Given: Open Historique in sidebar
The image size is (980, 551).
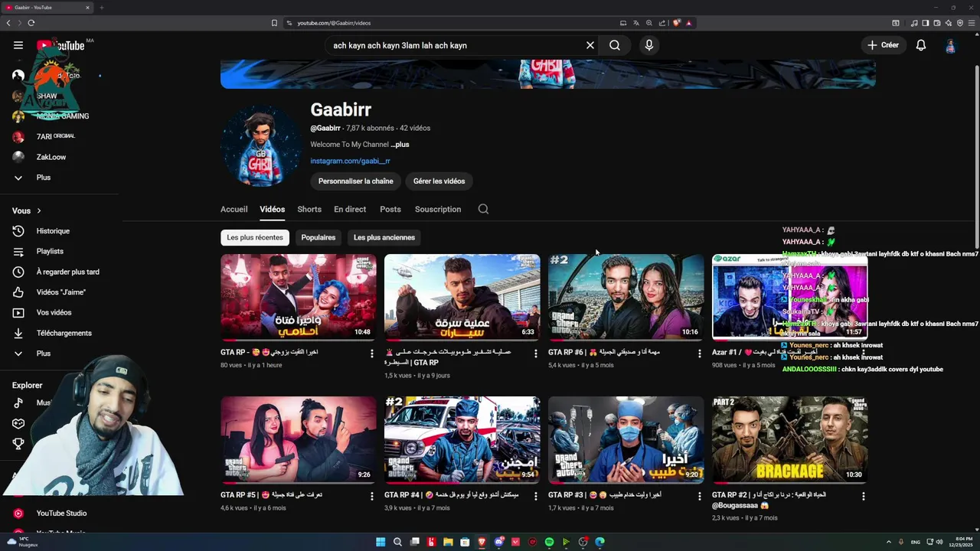Looking at the screenshot, I should pyautogui.click(x=60, y=231).
